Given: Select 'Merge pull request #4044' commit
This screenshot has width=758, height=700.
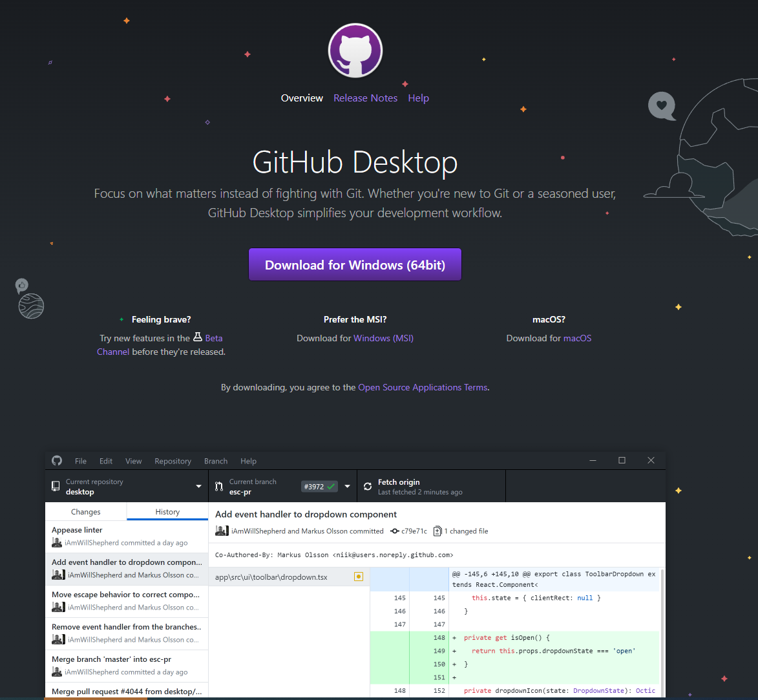Looking at the screenshot, I should [x=127, y=691].
